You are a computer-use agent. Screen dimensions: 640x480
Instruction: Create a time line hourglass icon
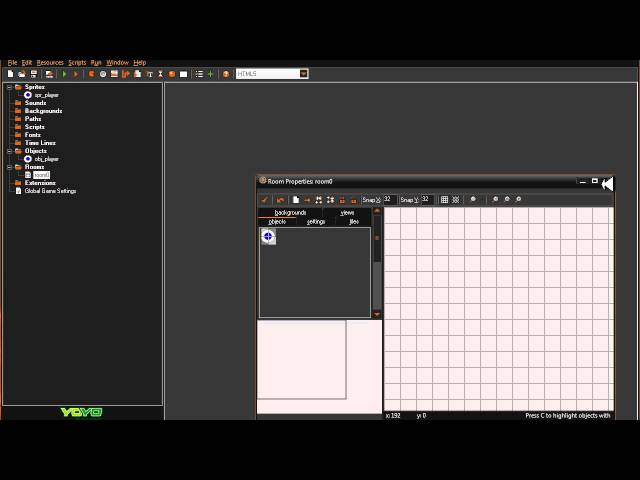[160, 74]
